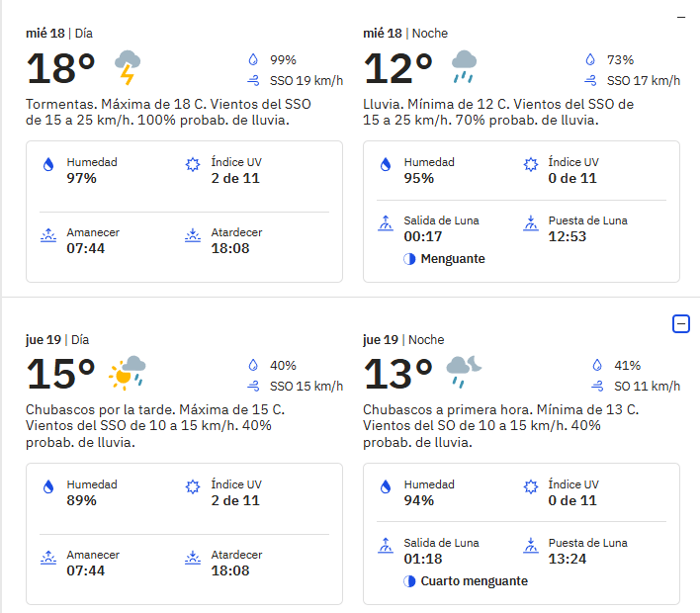
Task: Click the night showers icon for jue 19 Noche
Action: 465,372
